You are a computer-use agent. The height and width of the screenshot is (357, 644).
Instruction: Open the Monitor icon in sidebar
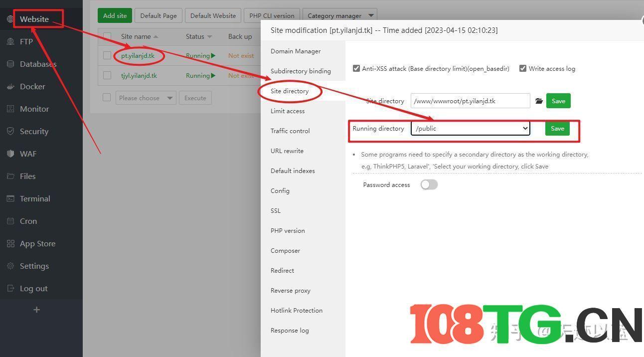tap(10, 109)
